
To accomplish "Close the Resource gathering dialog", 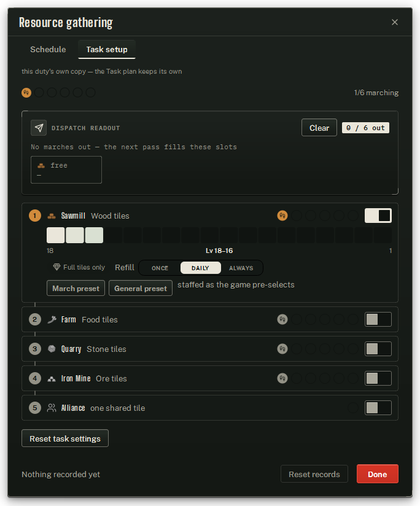I will pyautogui.click(x=394, y=22).
